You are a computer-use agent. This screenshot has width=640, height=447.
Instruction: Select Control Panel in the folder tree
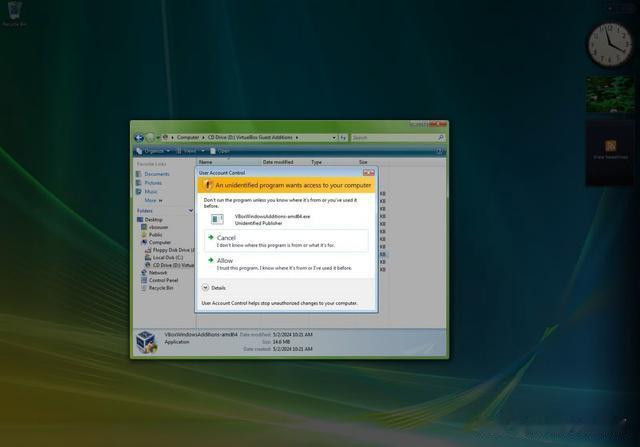coord(163,280)
